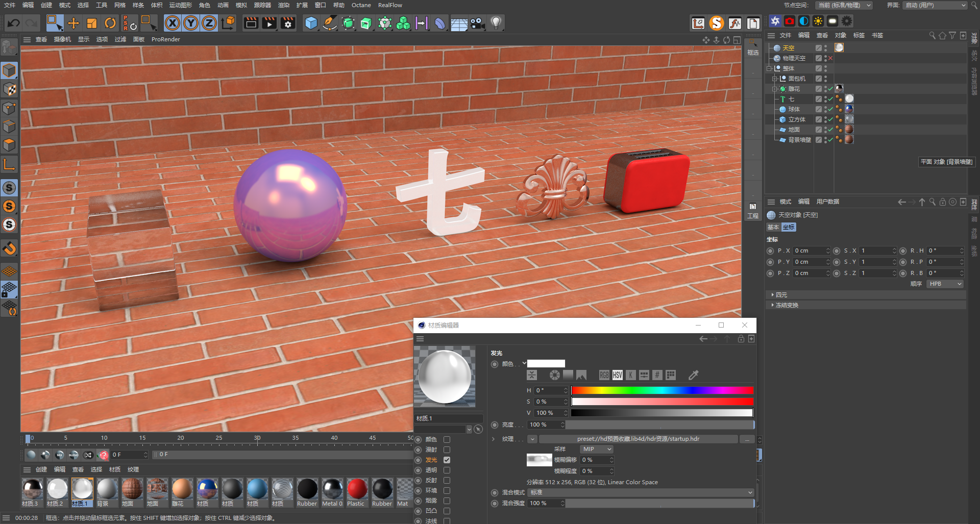Click the 亮度 brightness slider bar
Image resolution: width=980 pixels, height=524 pixels.
point(659,425)
